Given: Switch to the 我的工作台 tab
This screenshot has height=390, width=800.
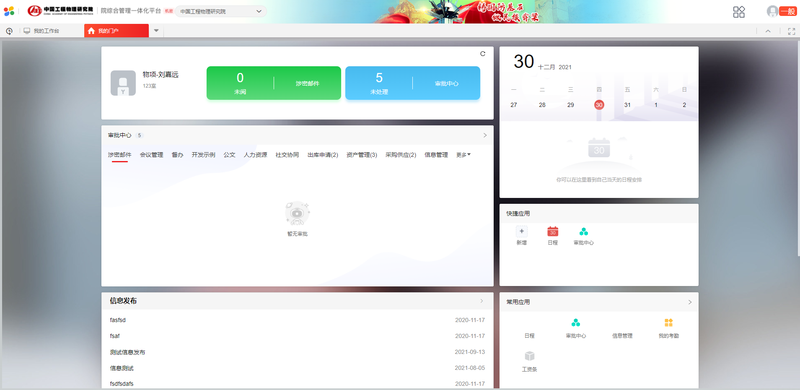Looking at the screenshot, I should point(41,31).
